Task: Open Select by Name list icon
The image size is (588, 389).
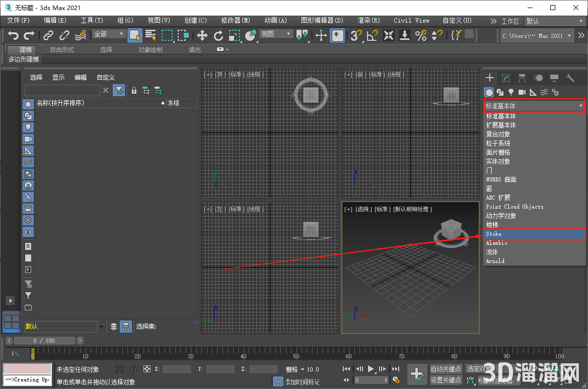Action: [151, 35]
